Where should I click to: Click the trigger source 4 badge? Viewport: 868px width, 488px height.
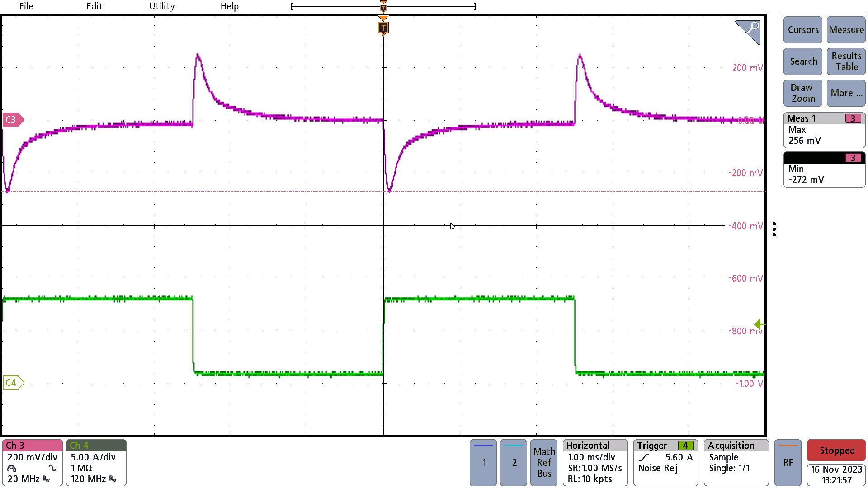click(685, 446)
